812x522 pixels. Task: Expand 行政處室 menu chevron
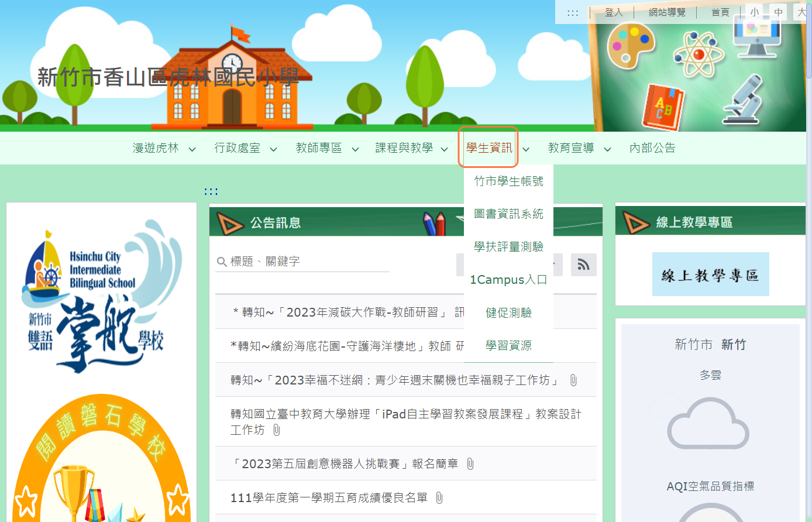click(273, 149)
